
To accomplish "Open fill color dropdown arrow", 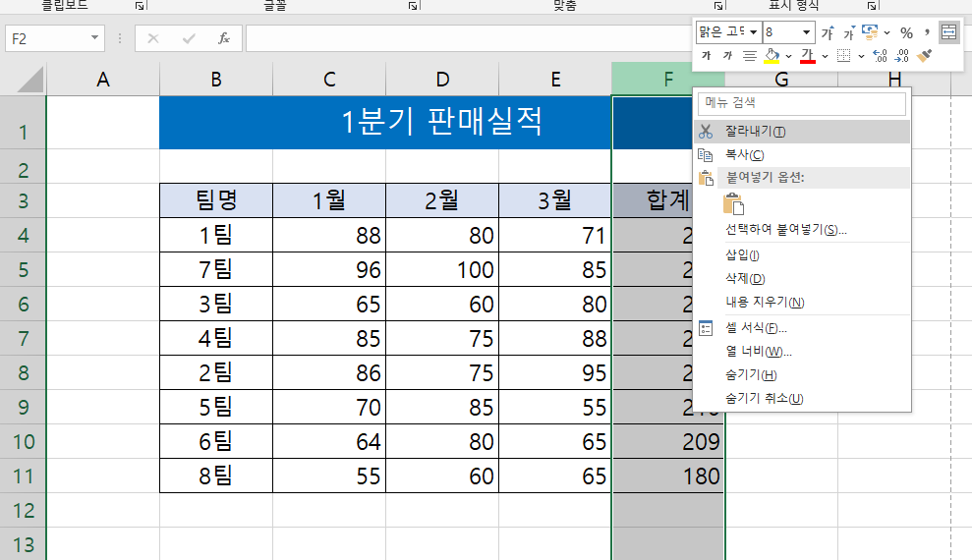I will (788, 56).
